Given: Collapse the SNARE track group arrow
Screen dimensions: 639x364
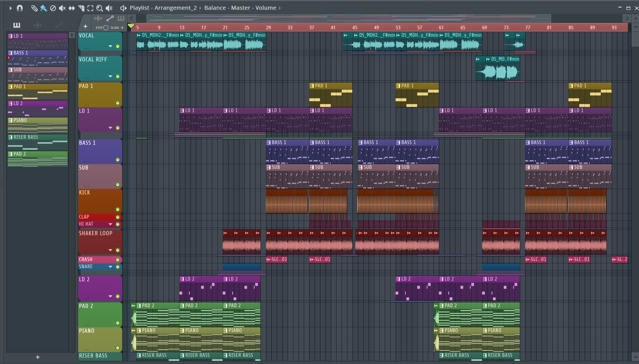Looking at the screenshot, I should [110, 267].
